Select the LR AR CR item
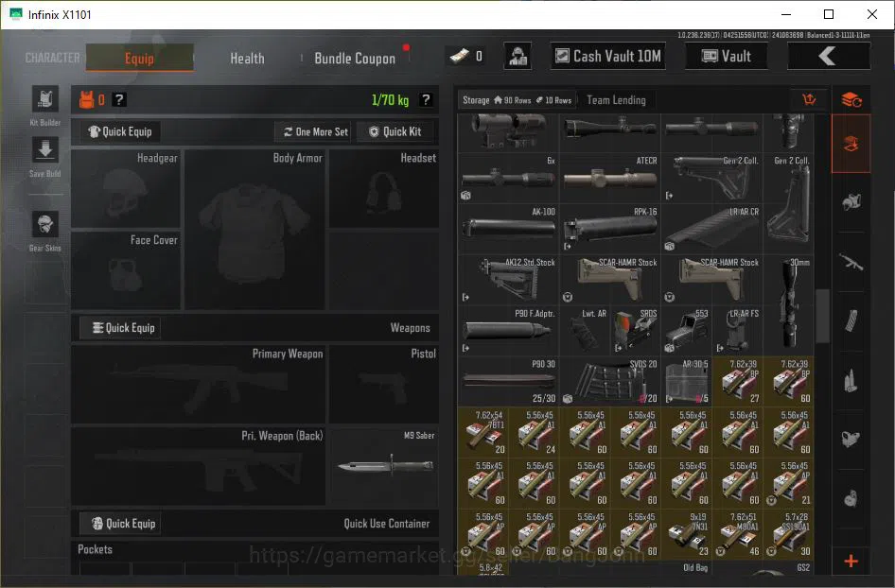The width and height of the screenshot is (895, 588). point(711,229)
